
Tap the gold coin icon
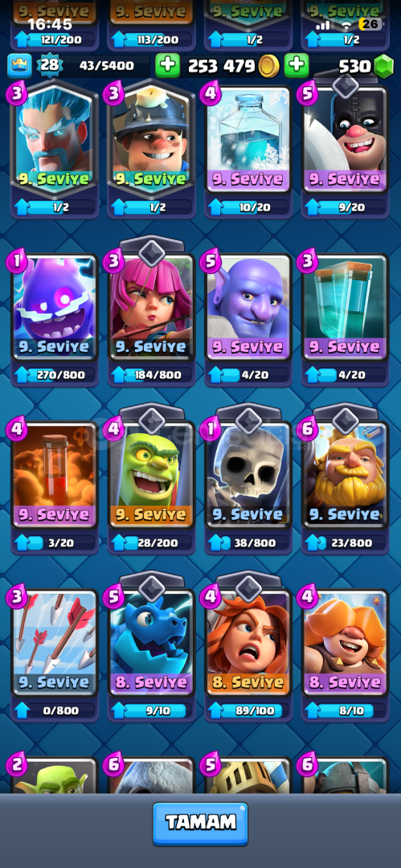(x=268, y=67)
